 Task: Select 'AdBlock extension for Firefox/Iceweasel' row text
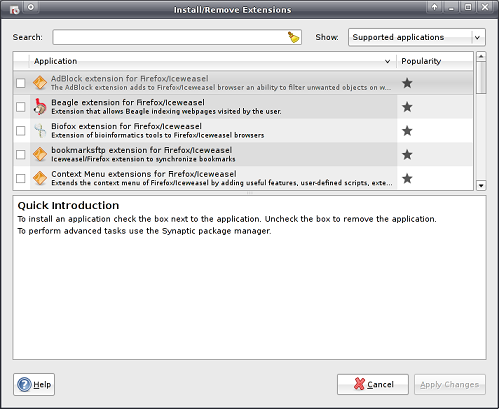coord(130,79)
